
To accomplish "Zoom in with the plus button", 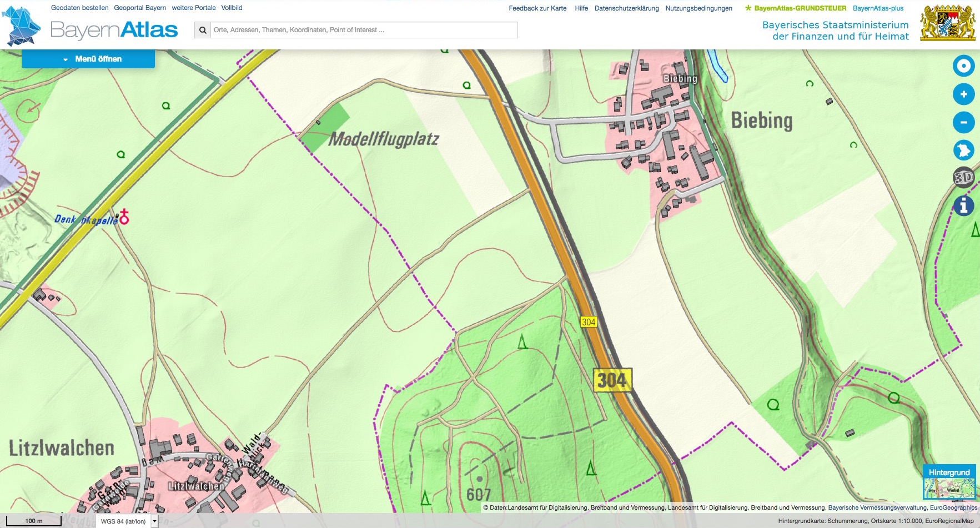I will click(964, 94).
